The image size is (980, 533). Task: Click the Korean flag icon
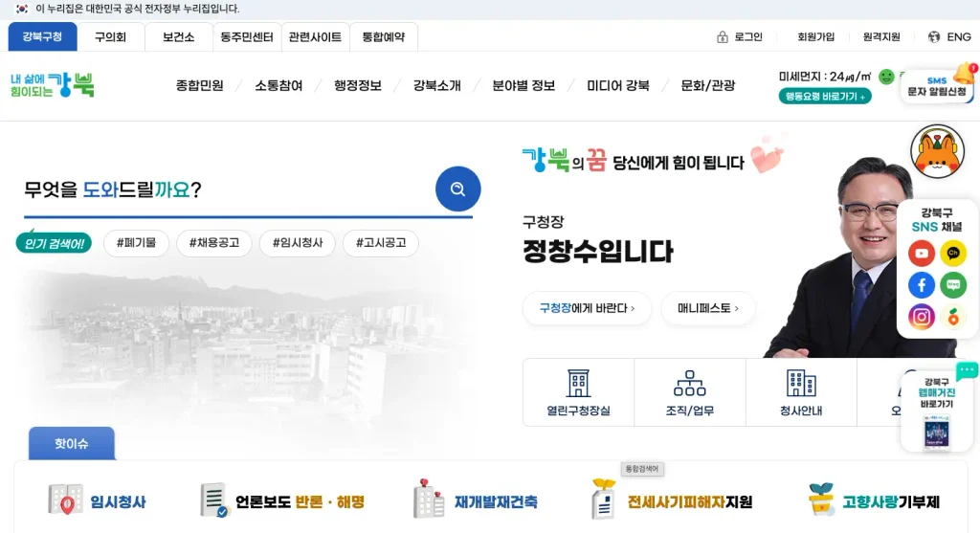(x=22, y=9)
